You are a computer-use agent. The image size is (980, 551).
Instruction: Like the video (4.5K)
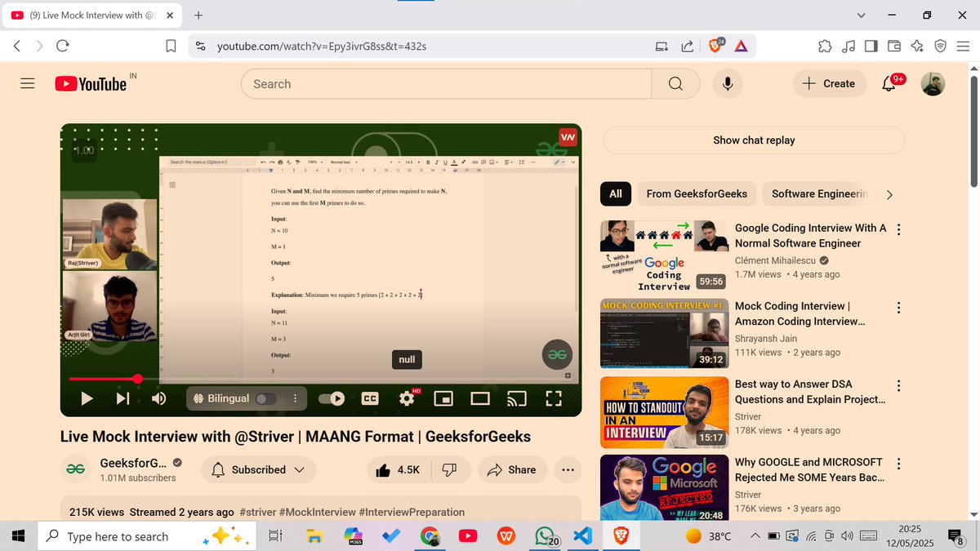click(x=399, y=469)
